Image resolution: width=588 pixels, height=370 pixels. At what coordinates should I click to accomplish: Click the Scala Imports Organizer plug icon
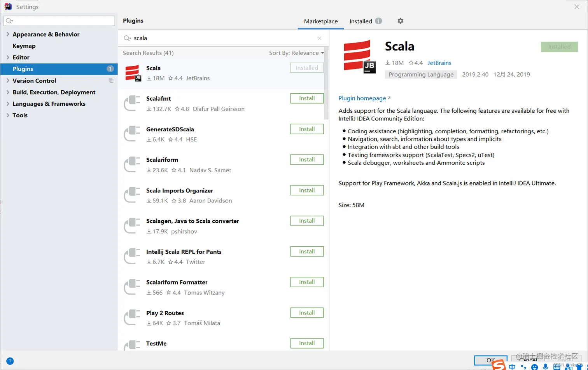(x=132, y=195)
